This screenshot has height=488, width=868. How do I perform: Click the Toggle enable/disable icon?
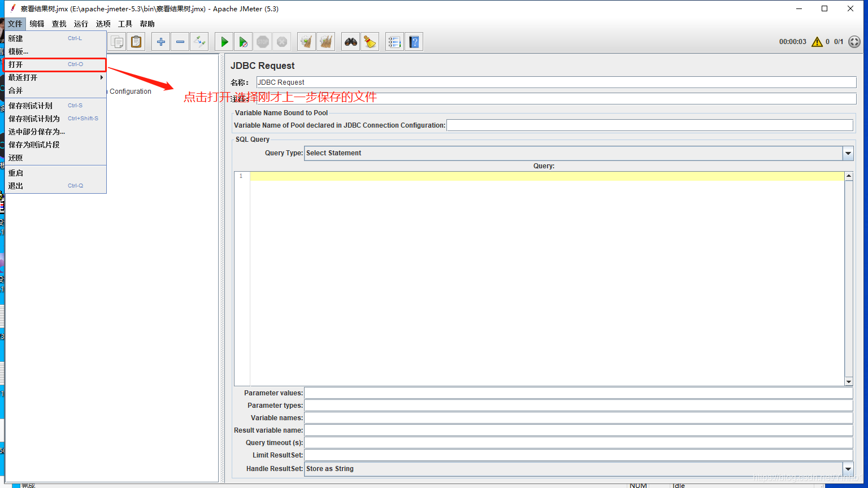tap(199, 42)
